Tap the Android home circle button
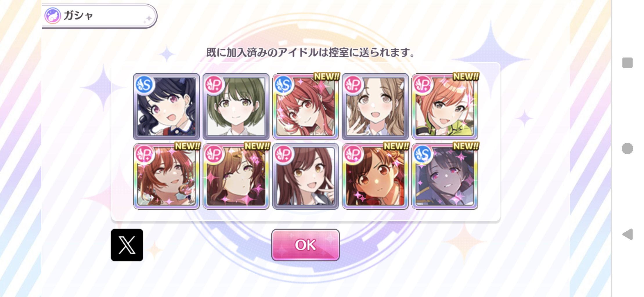644x297 pixels. tap(627, 148)
